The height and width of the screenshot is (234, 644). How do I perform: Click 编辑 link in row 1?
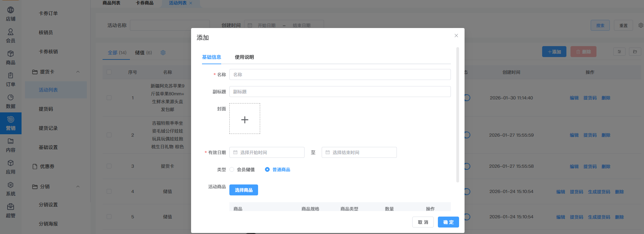[574, 98]
